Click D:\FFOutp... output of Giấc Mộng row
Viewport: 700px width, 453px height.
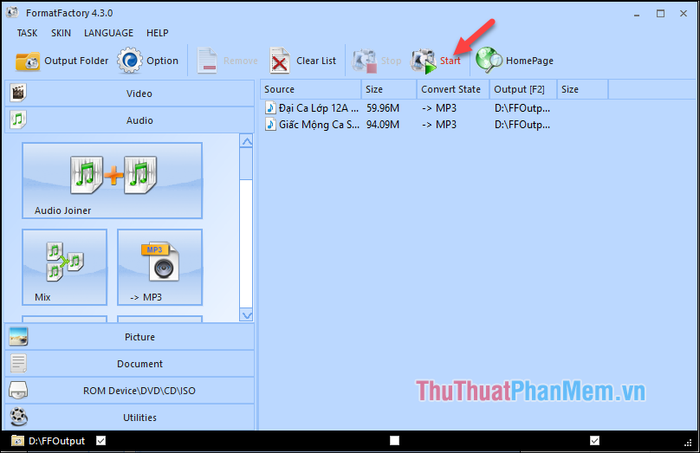[522, 125]
